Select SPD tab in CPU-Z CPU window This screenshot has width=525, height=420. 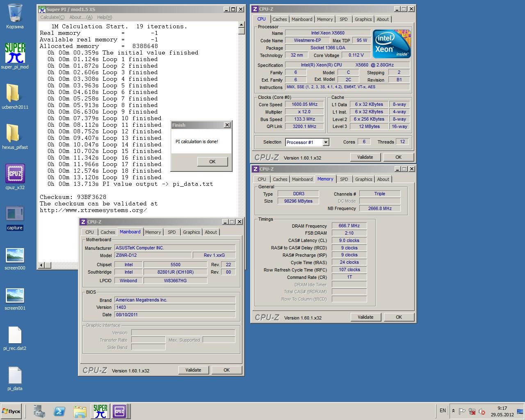344,19
